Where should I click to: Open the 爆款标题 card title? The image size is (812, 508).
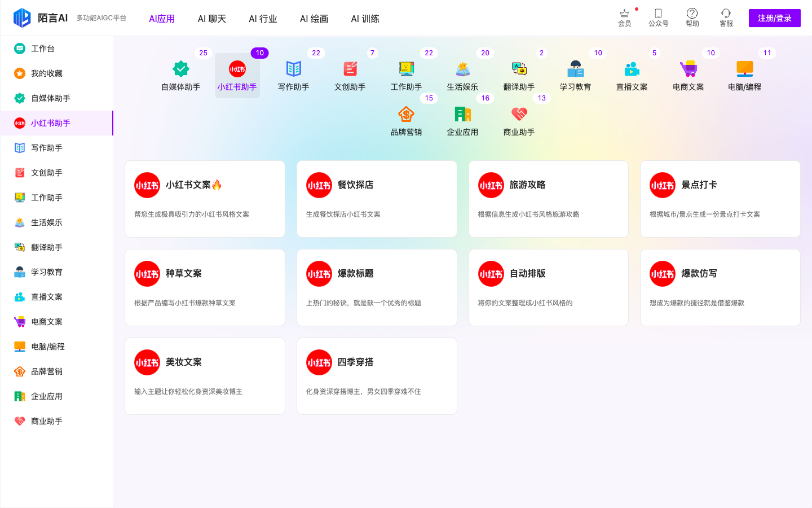click(x=355, y=273)
